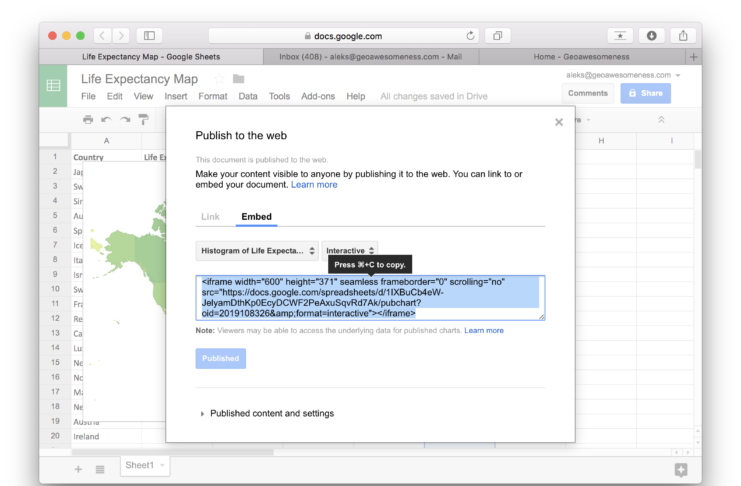Click the Print icon in toolbar
This screenshot has height=486, width=741.
click(88, 120)
